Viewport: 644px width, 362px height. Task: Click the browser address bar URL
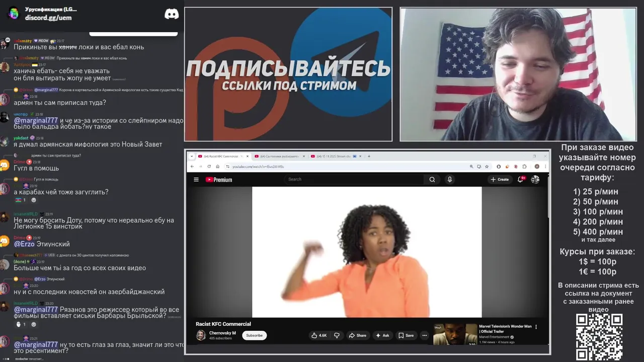click(x=258, y=166)
